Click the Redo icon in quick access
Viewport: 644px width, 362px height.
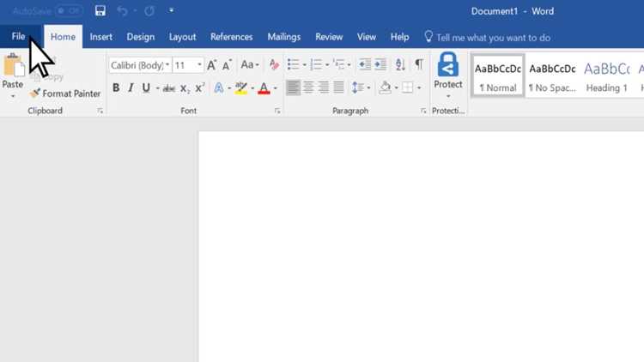pyautogui.click(x=149, y=10)
